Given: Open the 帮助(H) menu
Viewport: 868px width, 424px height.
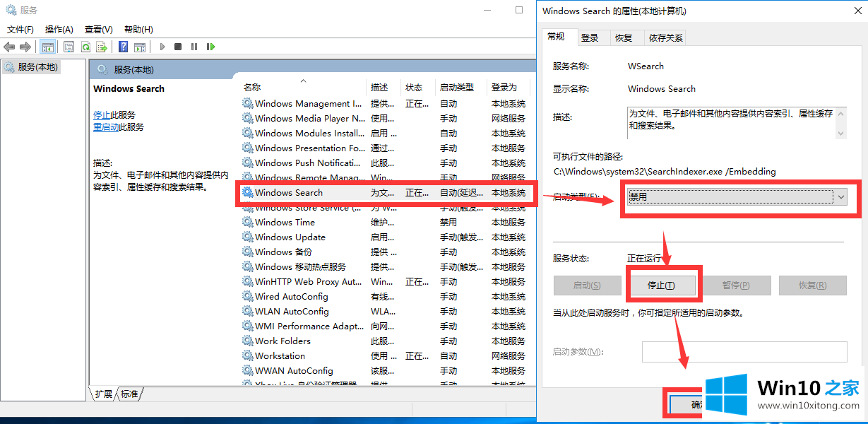Looking at the screenshot, I should [x=138, y=30].
